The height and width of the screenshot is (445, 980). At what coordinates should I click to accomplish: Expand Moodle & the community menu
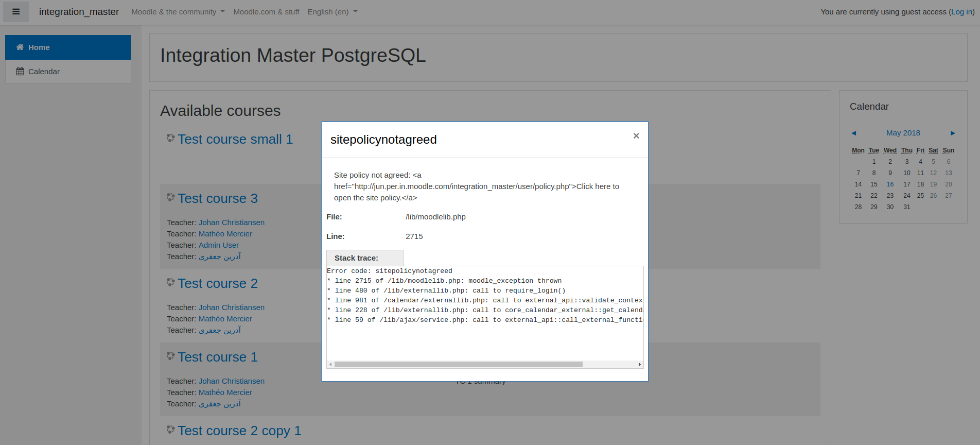pyautogui.click(x=178, y=12)
